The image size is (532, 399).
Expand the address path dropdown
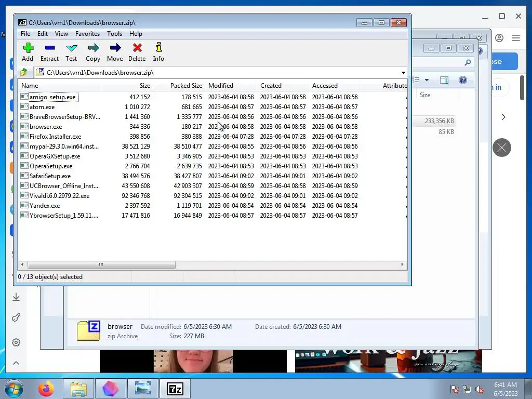[403, 73]
